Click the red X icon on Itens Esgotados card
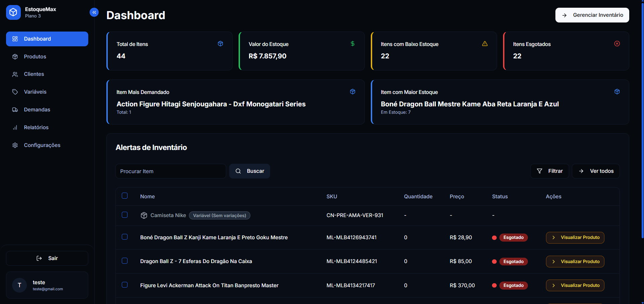The image size is (644, 304). [x=617, y=44]
